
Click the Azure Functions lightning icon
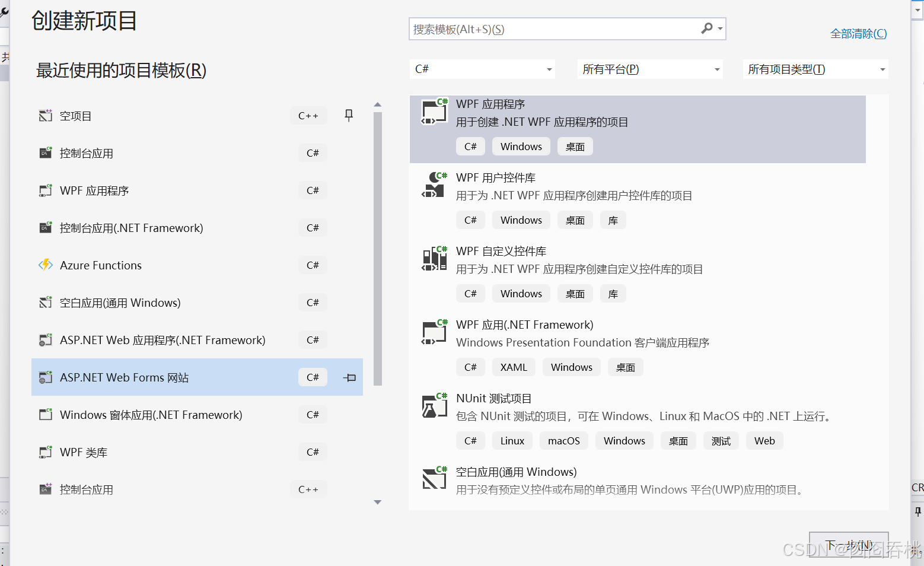[46, 265]
